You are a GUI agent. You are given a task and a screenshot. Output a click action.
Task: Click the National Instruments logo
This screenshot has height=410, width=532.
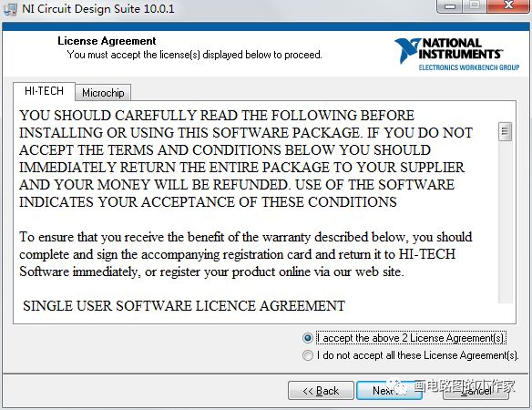(456, 55)
